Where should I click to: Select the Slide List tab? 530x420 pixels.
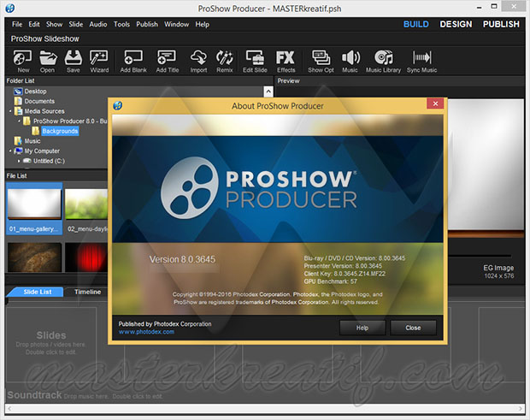37,292
